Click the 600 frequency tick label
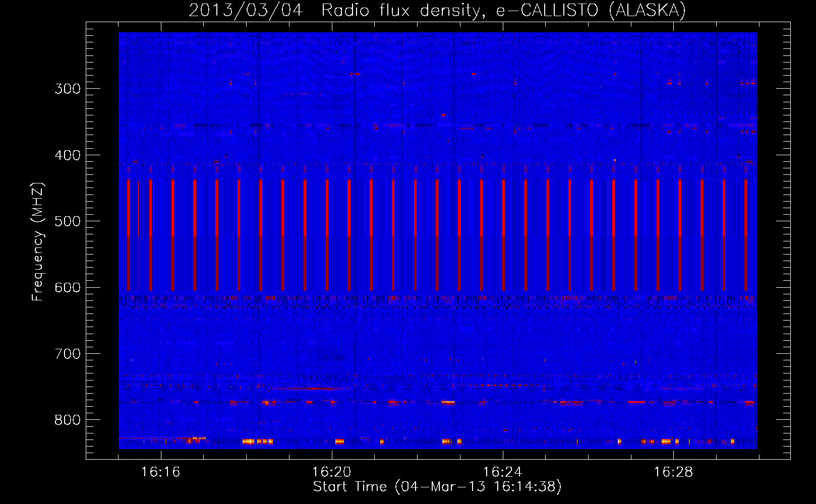 (x=68, y=288)
